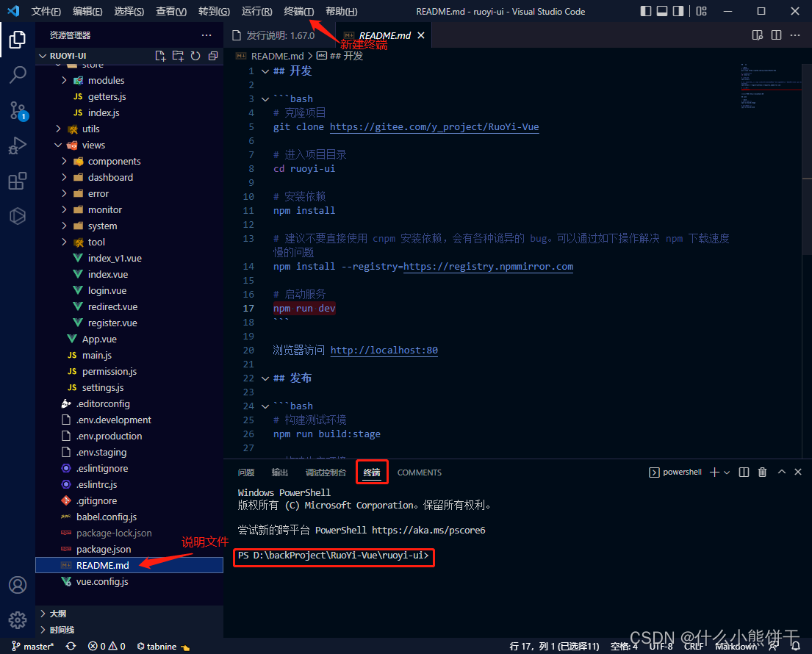Maximize the terminal panel size

781,472
